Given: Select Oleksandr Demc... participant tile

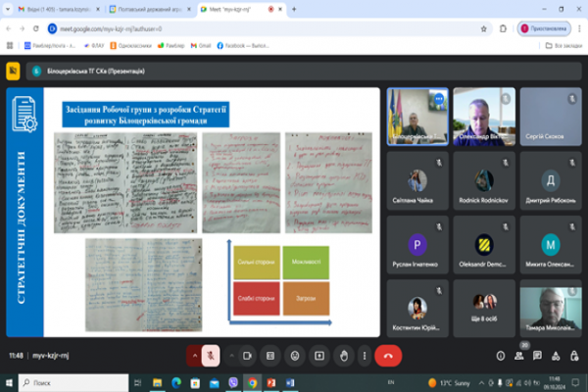Looking at the screenshot, I should point(484,245).
